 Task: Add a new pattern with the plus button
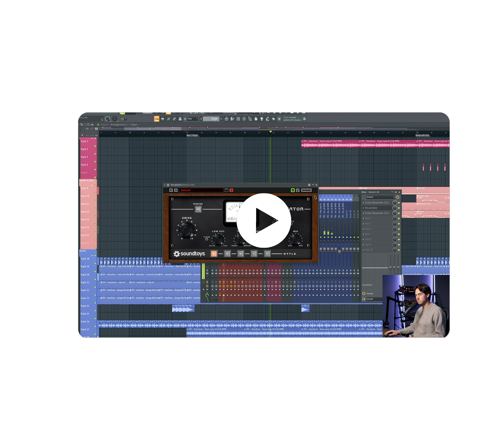(221, 119)
